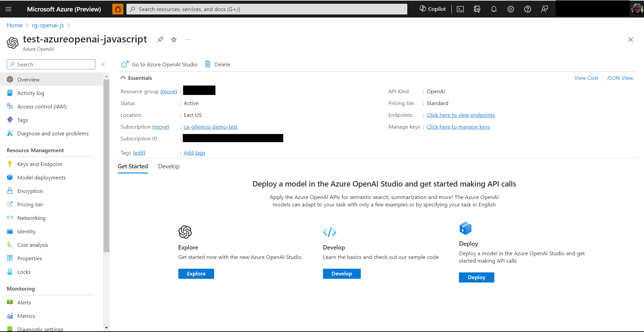644x332 pixels.
Task: Click the code brackets icon above Develop
Action: 330,232
